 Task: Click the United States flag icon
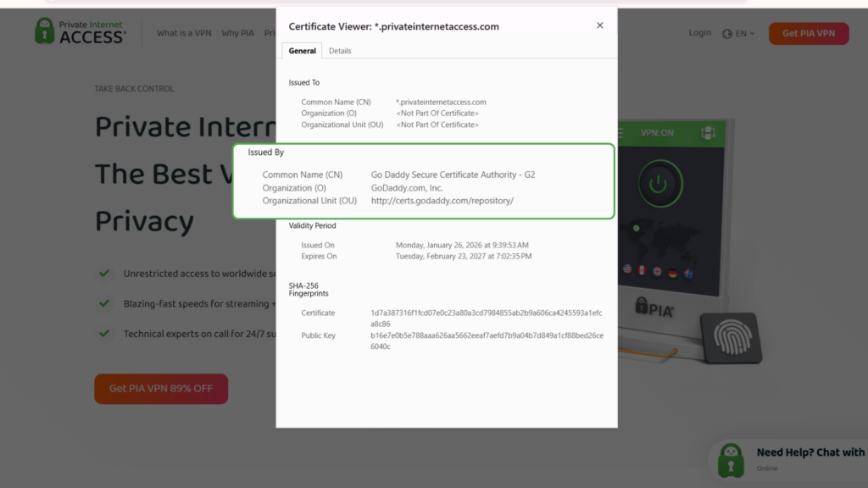[x=627, y=269]
